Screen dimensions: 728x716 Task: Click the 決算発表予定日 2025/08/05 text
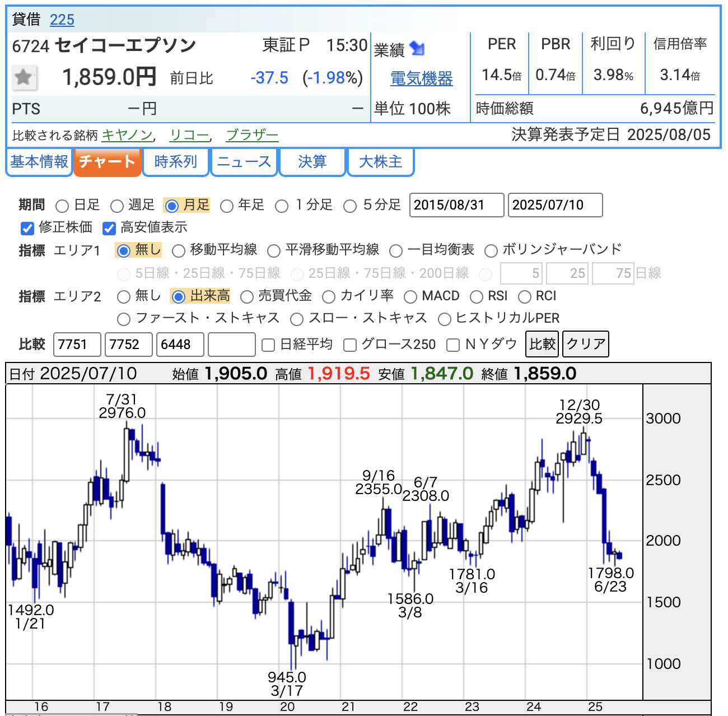612,134
